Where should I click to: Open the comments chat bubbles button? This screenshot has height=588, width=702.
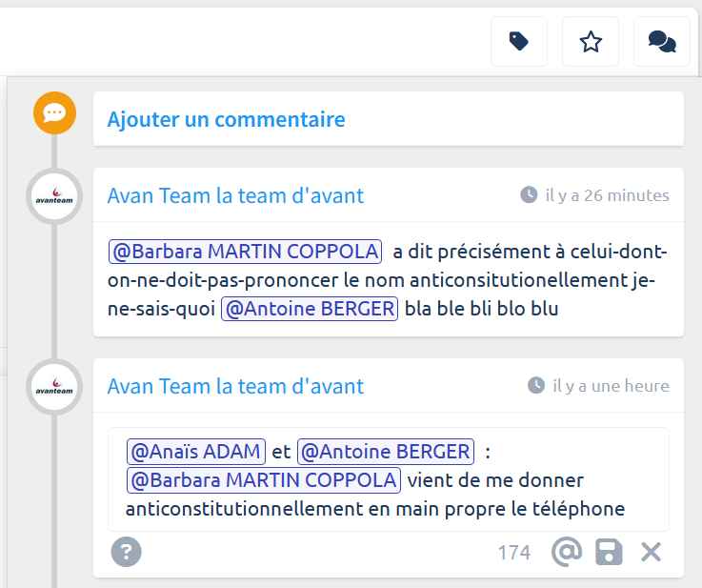point(662,42)
